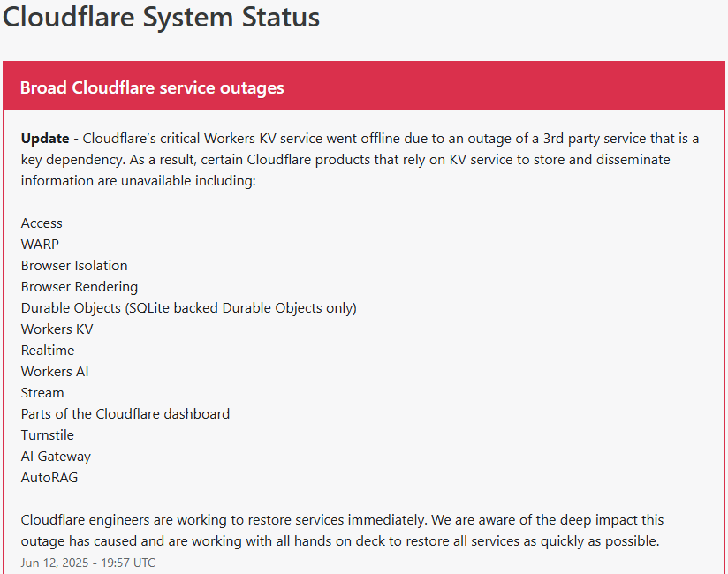Click Parts of the Cloudflare dashboard entry

click(125, 414)
